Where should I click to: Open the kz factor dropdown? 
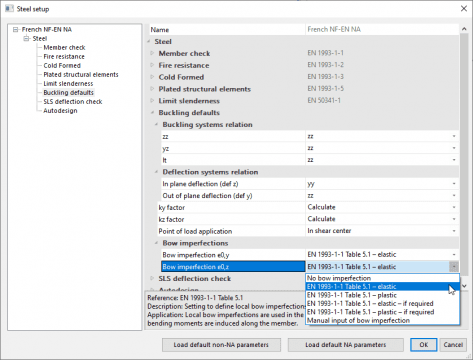coord(454,219)
